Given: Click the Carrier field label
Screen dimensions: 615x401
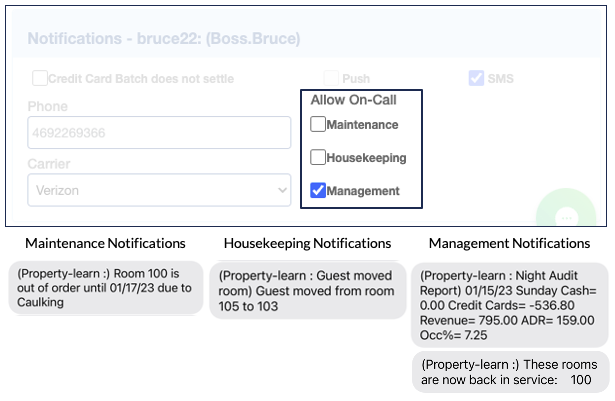Looking at the screenshot, I should click(50, 164).
